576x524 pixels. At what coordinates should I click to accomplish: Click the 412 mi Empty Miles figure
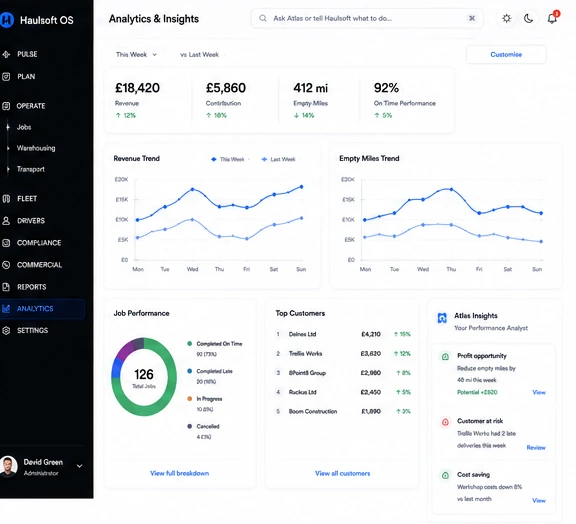pos(310,88)
